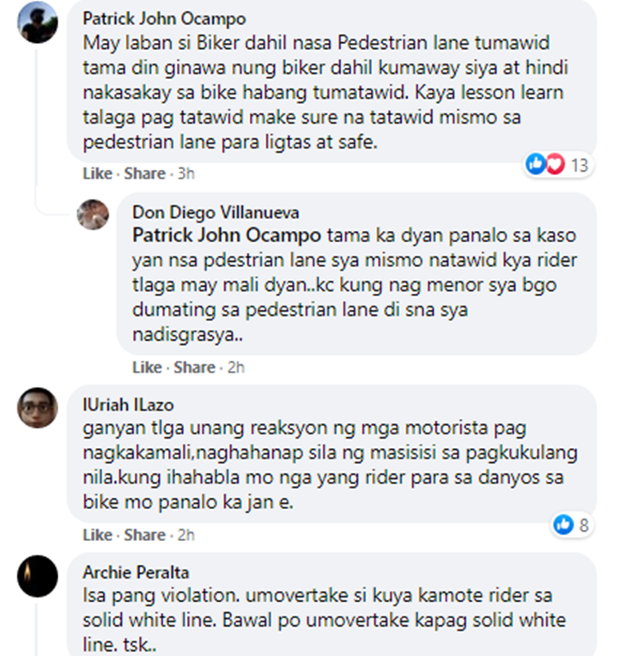The width and height of the screenshot is (644, 656).
Task: Open Patrick John Ocampo name link
Action: [165, 19]
